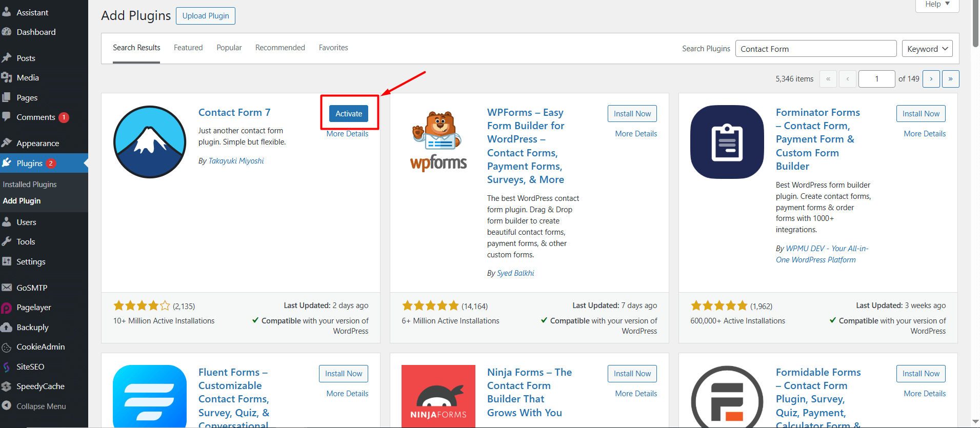The image size is (980, 428).
Task: Install the WPForms plugin now
Action: 632,114
